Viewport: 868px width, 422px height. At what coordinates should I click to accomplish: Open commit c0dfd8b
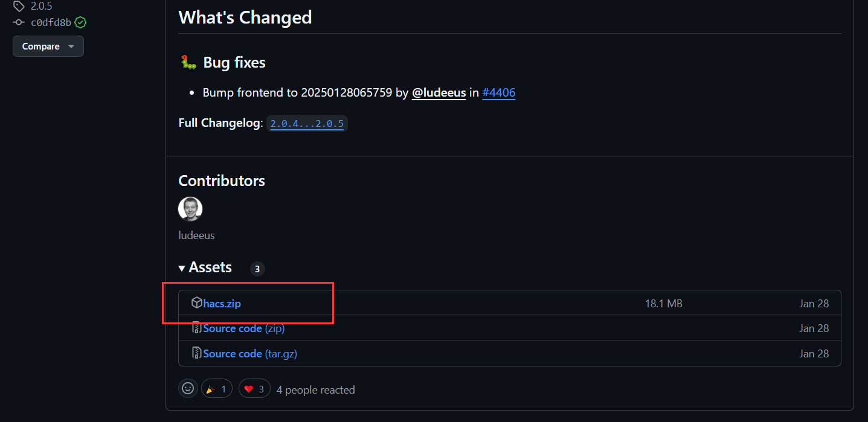[x=51, y=23]
